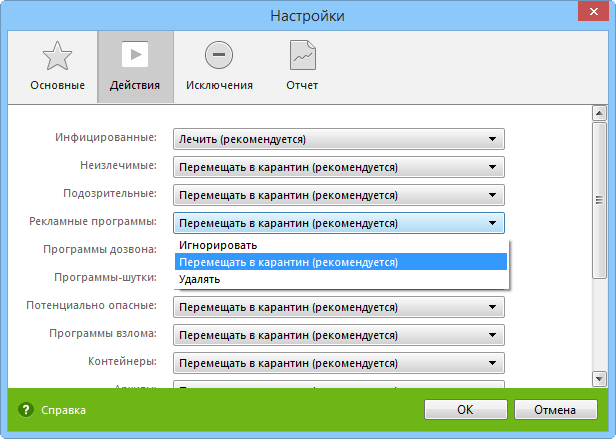The image size is (616, 439).
Task: Click the Контейнеры label
Action: [x=122, y=361]
